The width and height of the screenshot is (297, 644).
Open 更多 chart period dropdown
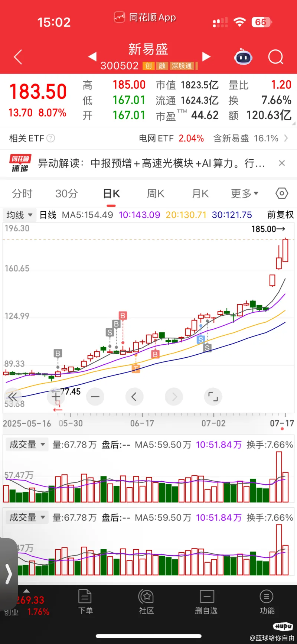coord(245,193)
